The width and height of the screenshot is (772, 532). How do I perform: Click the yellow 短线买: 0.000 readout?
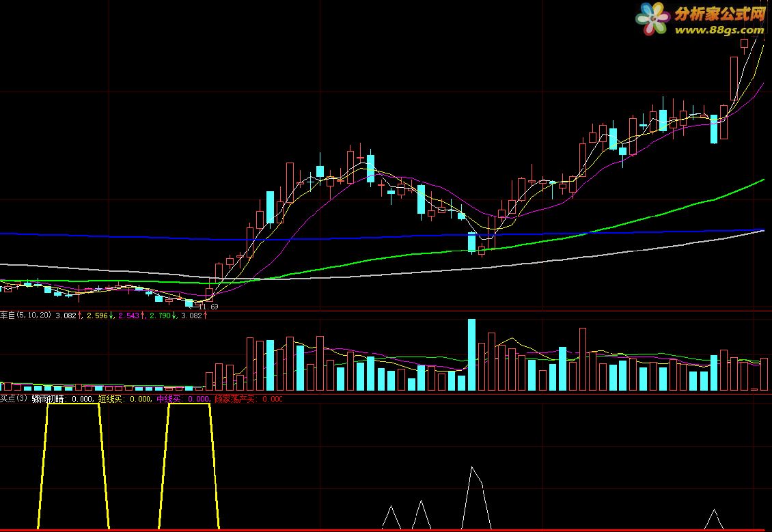124,399
